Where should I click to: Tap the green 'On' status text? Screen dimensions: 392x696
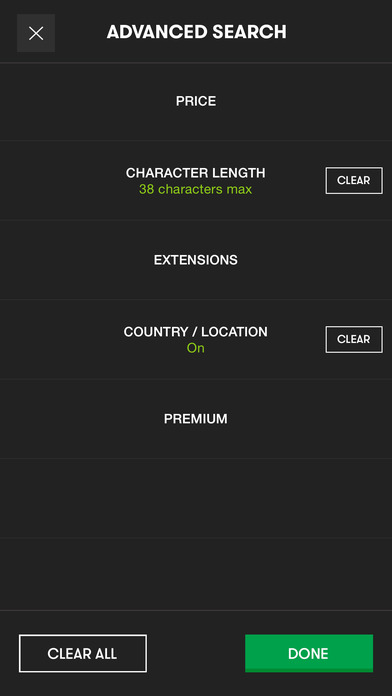click(195, 348)
